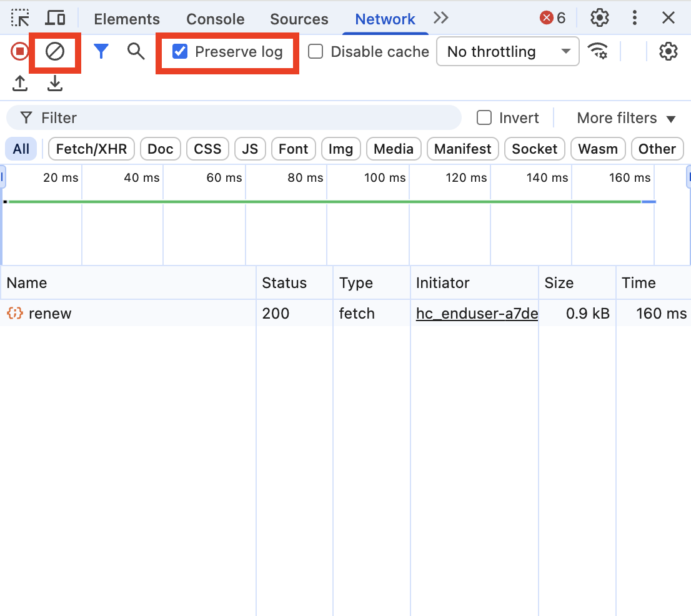691x616 pixels.
Task: Filter requests by Other type
Action: click(657, 149)
